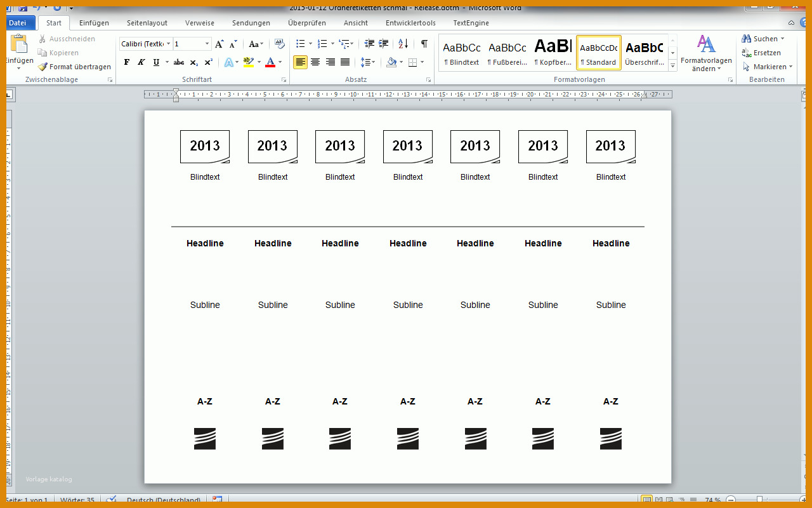Click yellow text highlight color swatch
This screenshot has height=508, width=812.
pos(248,62)
